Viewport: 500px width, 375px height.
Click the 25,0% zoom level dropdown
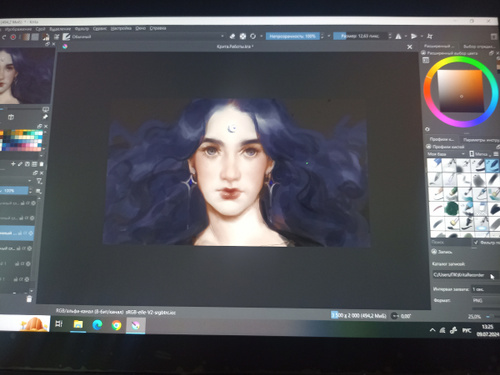pos(474,316)
